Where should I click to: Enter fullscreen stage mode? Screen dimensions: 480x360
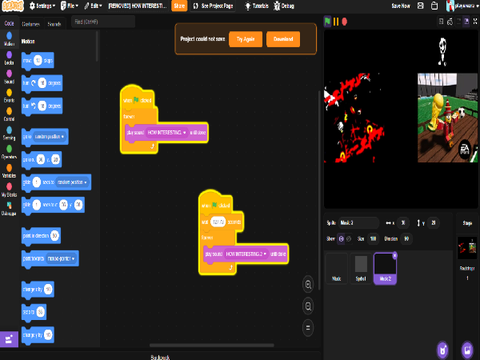pyautogui.click(x=475, y=21)
